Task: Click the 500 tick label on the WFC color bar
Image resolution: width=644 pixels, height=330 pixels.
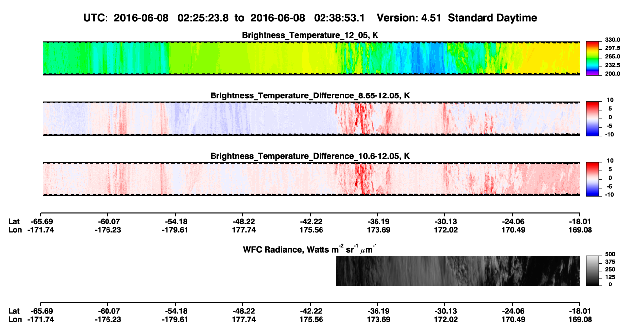Action: tap(610, 253)
